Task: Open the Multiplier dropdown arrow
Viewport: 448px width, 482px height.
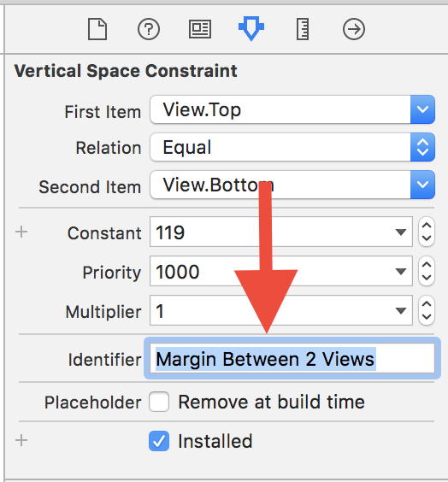Action: 401,310
